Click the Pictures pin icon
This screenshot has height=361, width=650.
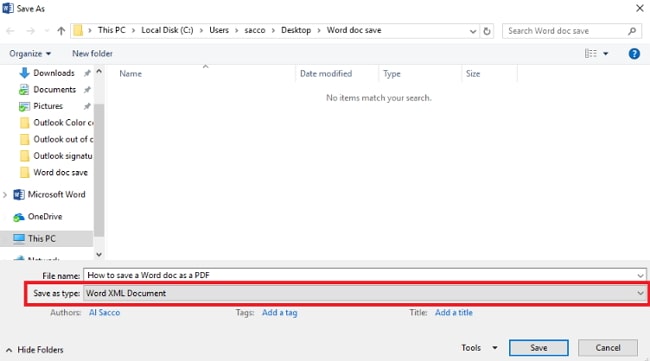(x=87, y=107)
